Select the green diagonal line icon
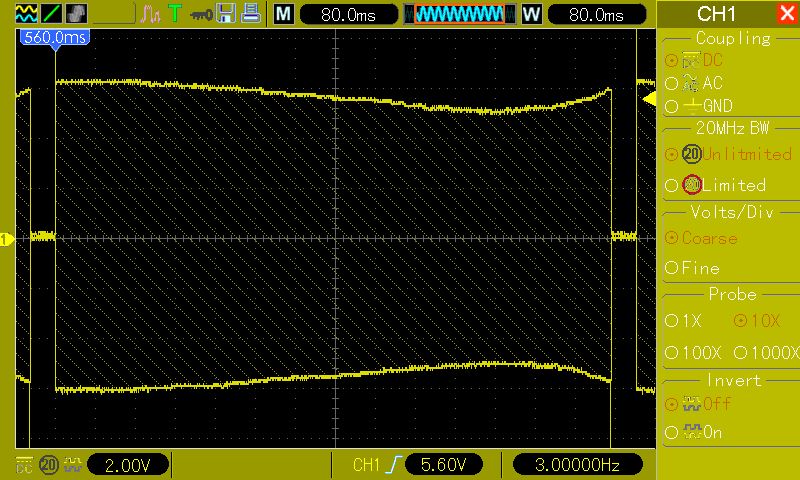800x480 pixels. 51,14
